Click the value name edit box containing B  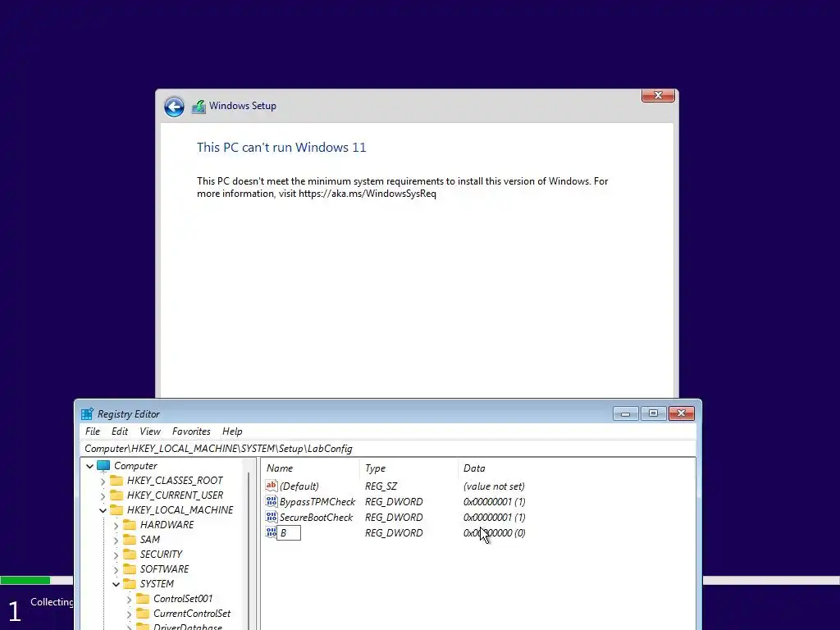[x=289, y=533]
